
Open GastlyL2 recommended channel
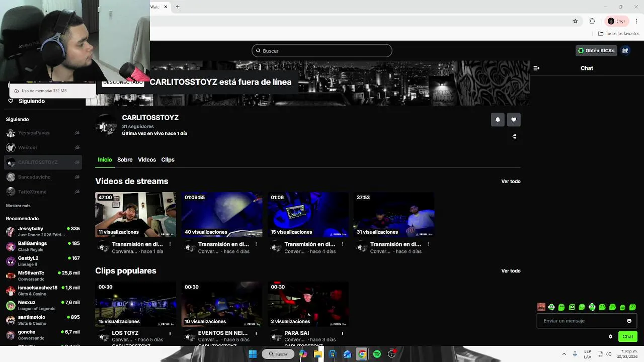point(43,261)
